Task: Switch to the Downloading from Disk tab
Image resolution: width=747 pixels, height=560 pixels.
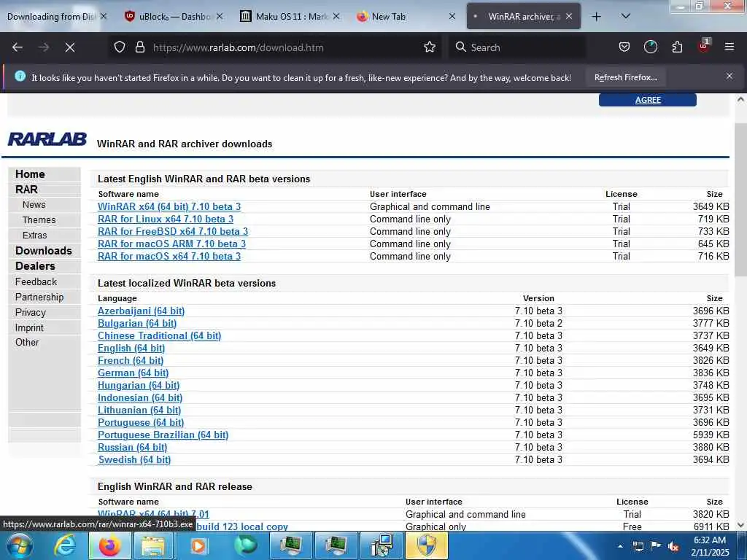Action: (51, 17)
